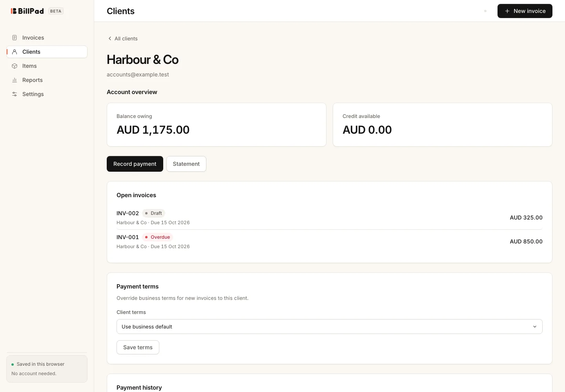Click the Reports bar chart icon
Screen dimensions: 565x392
pos(15,80)
